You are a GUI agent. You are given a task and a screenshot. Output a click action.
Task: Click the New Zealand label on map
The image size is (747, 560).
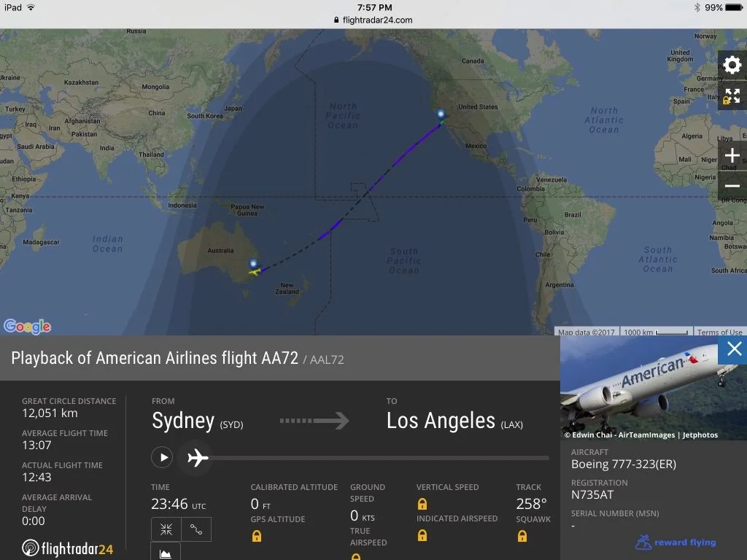(x=287, y=289)
